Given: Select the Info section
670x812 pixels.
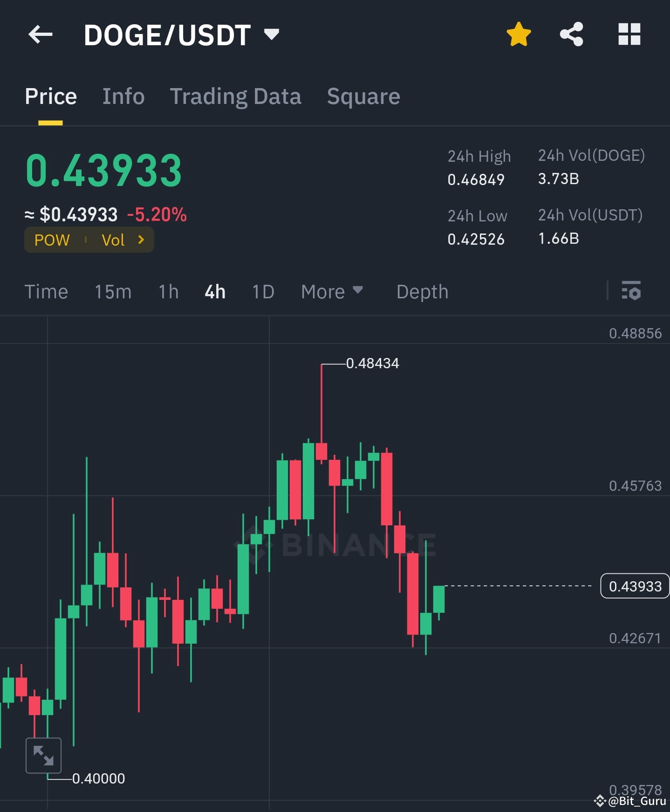Looking at the screenshot, I should (123, 96).
